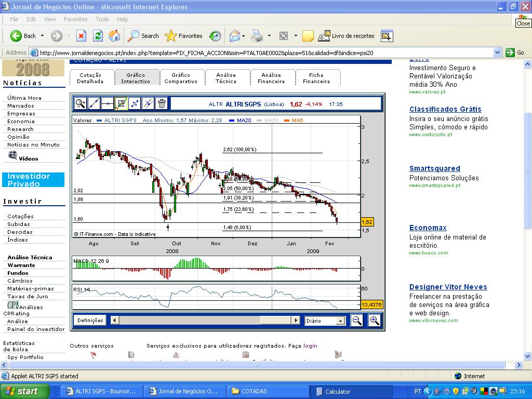The image size is (532, 399).
Task: Delete chart drawings with trash icon
Action: 162,103
